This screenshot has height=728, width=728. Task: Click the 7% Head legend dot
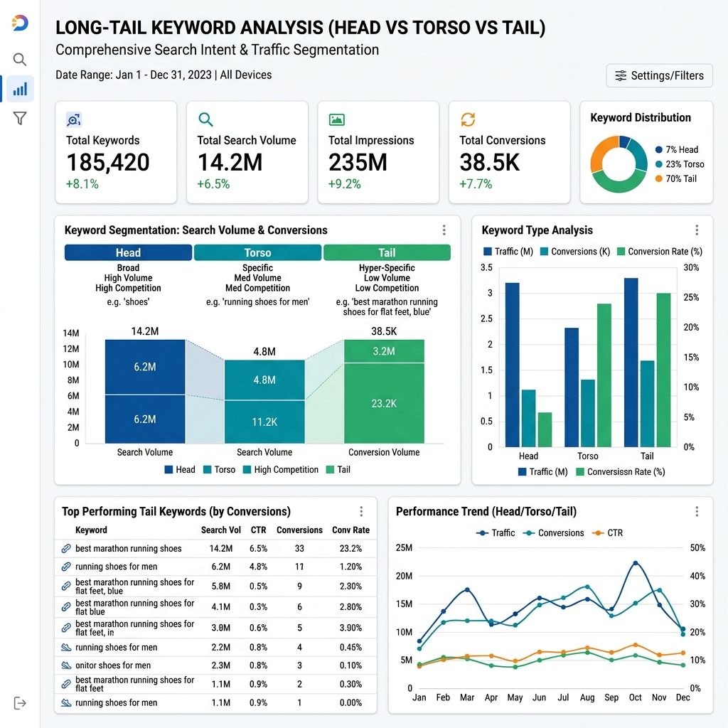tap(659, 149)
